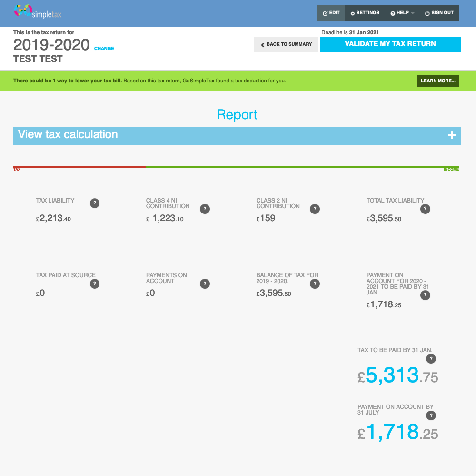Click the TEST TEST taxpayer name
The width and height of the screenshot is (476, 476).
(x=38, y=59)
